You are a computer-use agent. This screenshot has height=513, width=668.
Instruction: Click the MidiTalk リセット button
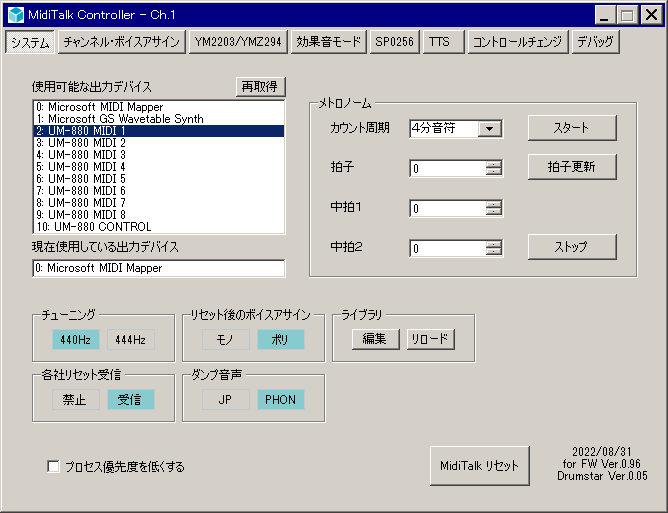[x=480, y=466]
